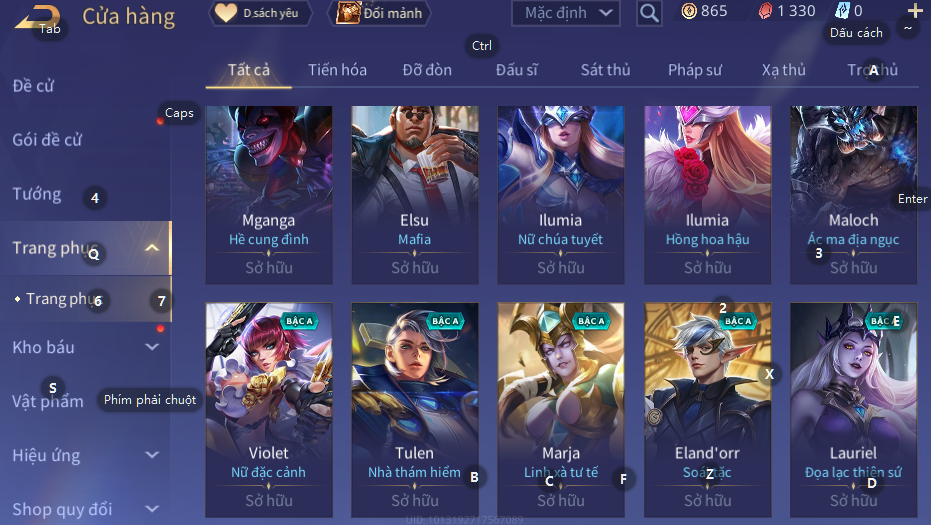Click the chest icon for Đổi mảnh
This screenshot has height=525, width=931.
tap(349, 12)
